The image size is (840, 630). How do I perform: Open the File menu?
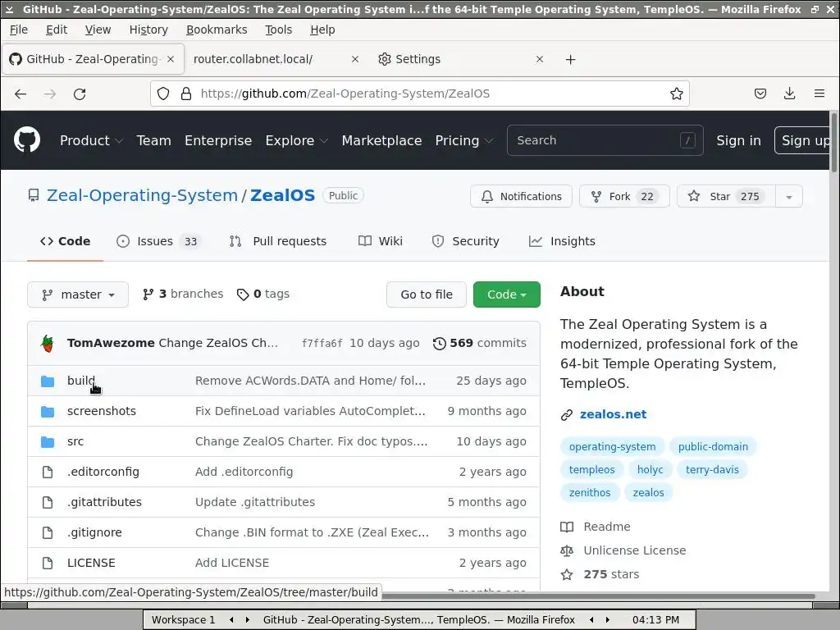[19, 30]
